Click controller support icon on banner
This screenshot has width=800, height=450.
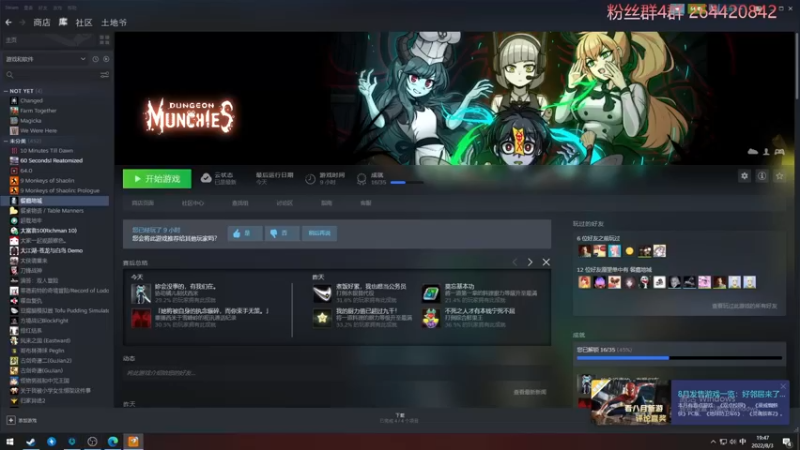click(780, 152)
